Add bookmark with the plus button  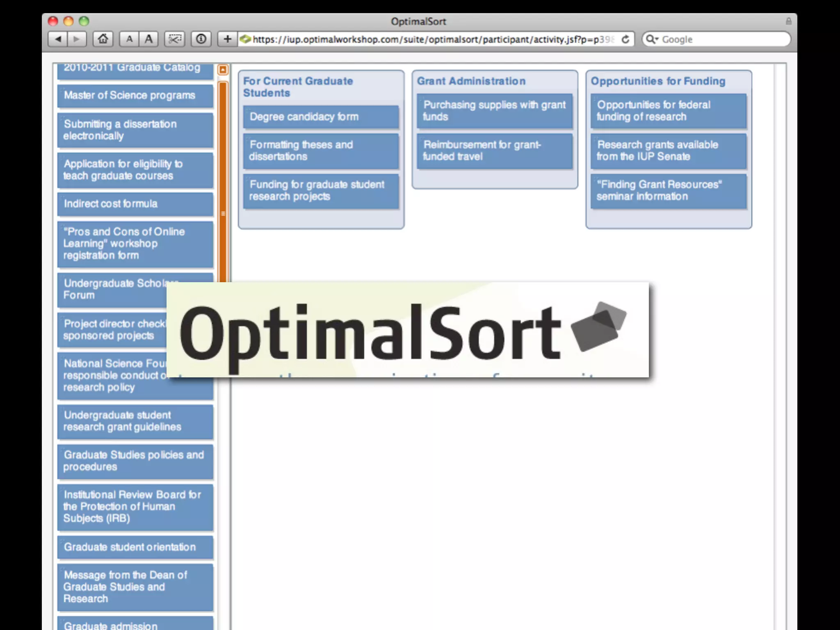[227, 39]
